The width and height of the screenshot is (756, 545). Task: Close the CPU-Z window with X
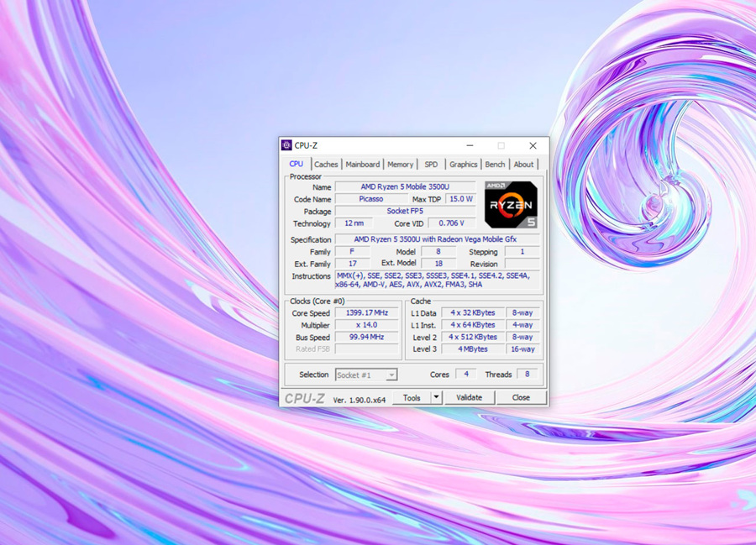[x=533, y=145]
